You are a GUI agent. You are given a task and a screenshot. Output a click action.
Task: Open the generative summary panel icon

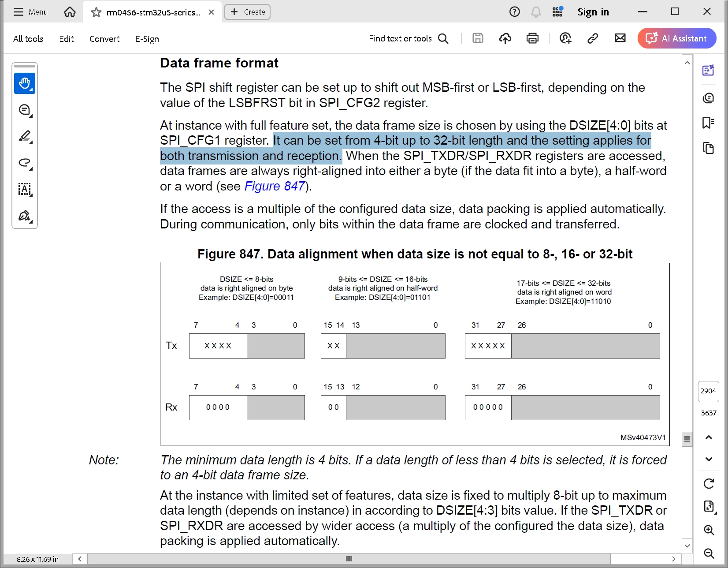click(x=708, y=70)
